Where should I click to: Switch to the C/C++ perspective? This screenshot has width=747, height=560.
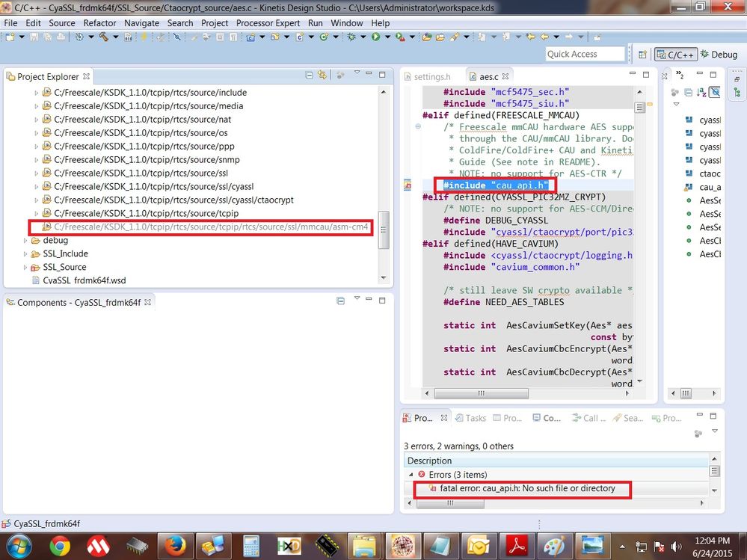coord(675,55)
